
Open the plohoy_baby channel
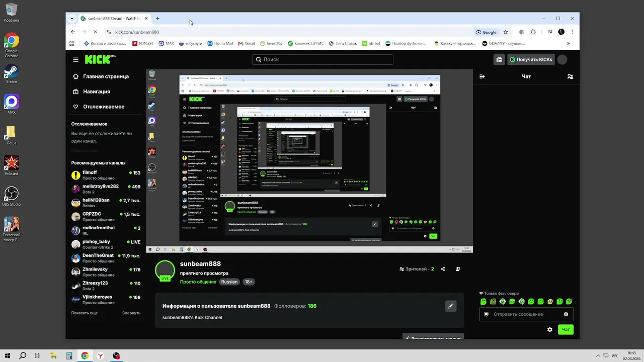106,244
